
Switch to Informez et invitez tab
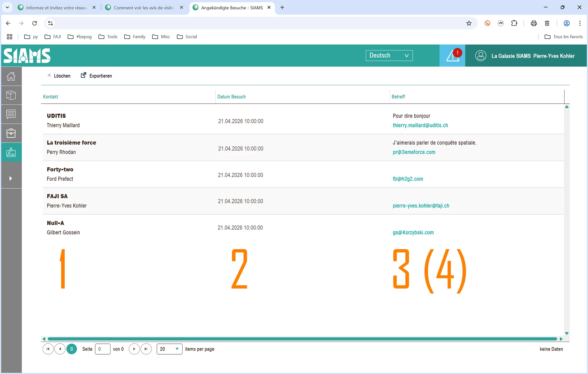(x=56, y=8)
